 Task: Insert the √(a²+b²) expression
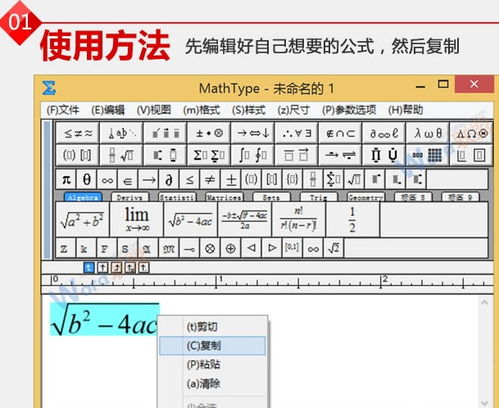tap(82, 220)
